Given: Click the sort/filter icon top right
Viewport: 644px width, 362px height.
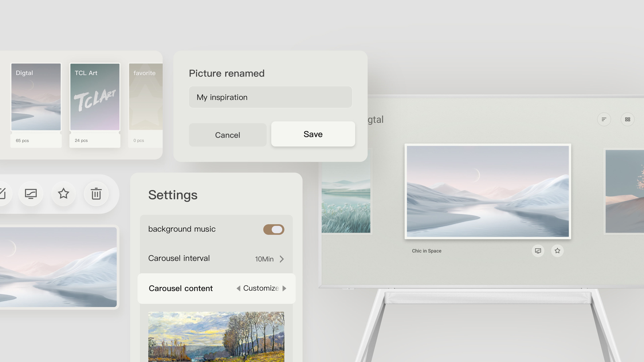Looking at the screenshot, I should [604, 119].
